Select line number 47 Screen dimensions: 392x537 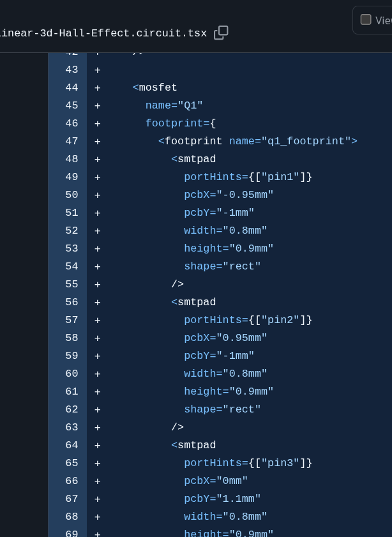tap(72, 141)
